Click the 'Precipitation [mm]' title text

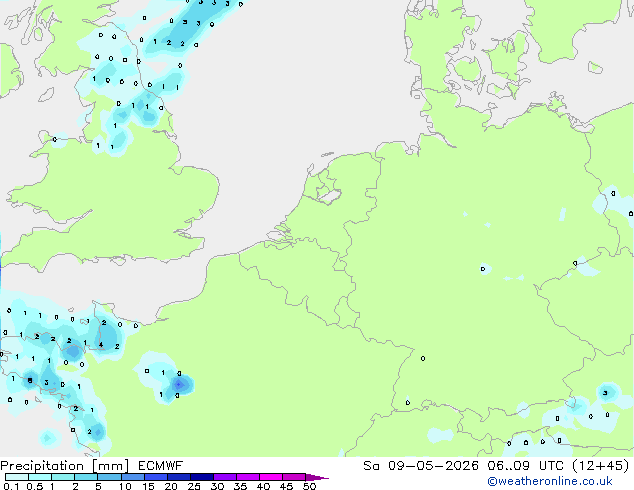pyautogui.click(x=64, y=466)
